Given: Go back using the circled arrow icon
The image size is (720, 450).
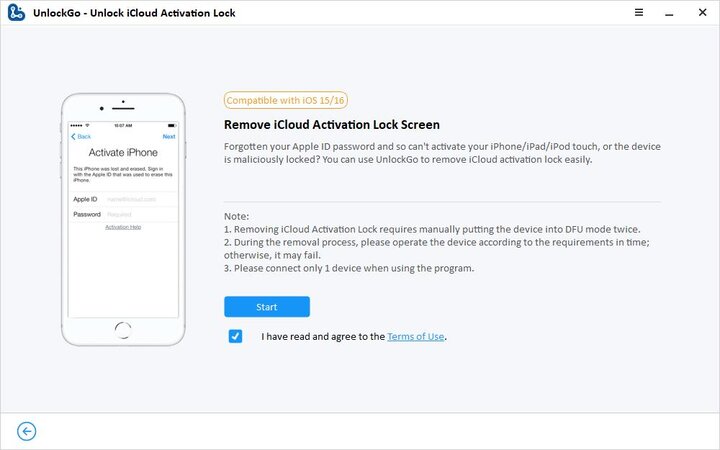Looking at the screenshot, I should [x=27, y=431].
